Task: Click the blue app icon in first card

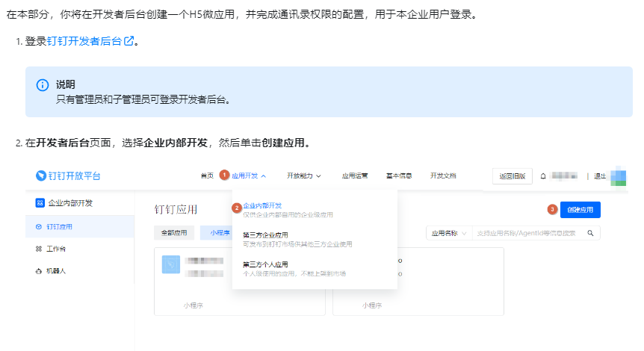Action: click(x=171, y=264)
